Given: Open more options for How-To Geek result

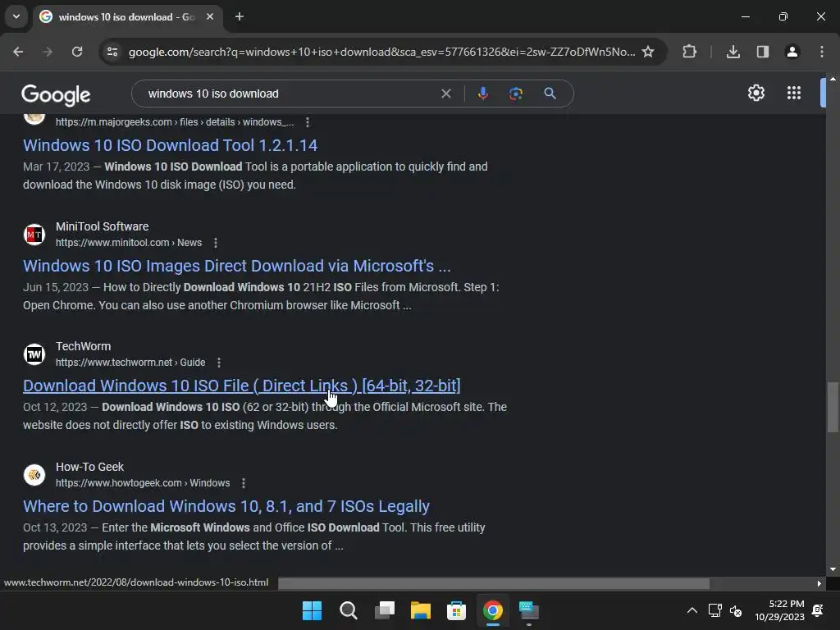Looking at the screenshot, I should click(x=243, y=483).
